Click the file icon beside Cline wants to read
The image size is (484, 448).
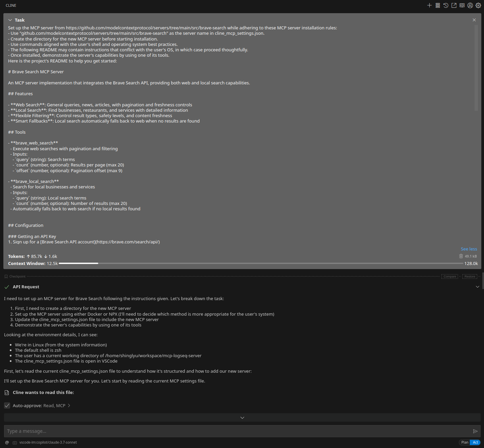click(x=7, y=393)
